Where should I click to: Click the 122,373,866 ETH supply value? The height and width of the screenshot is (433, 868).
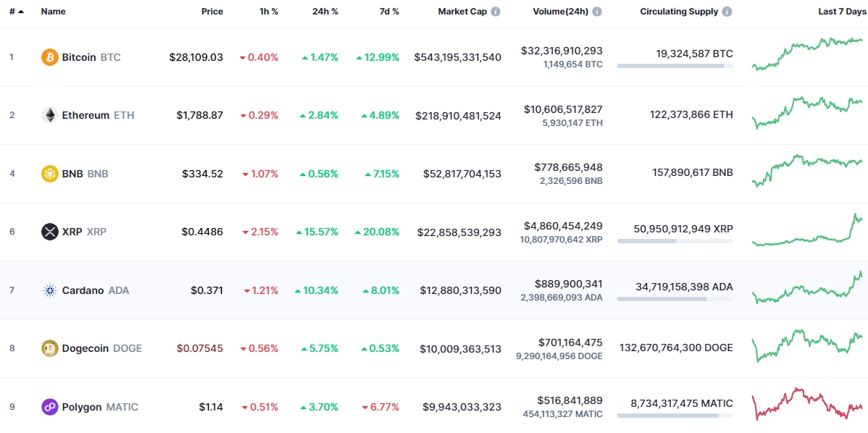pyautogui.click(x=691, y=114)
